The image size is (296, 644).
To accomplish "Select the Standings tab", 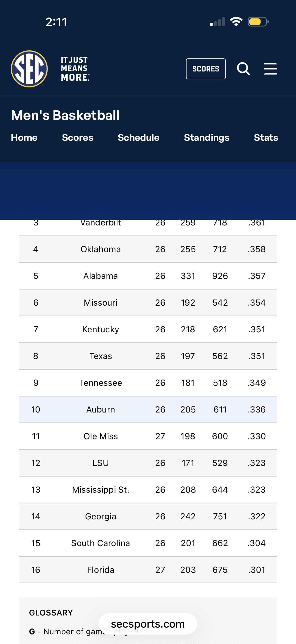I will click(206, 137).
